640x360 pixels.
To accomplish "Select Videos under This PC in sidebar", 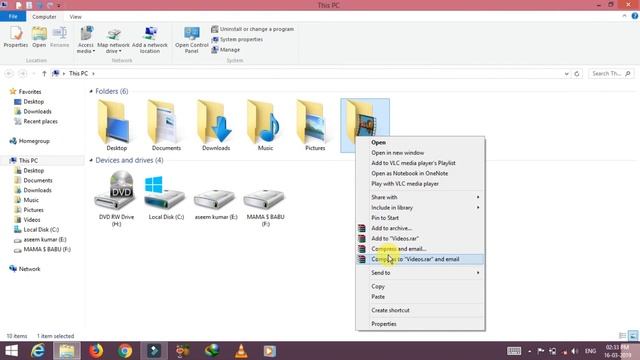I will pos(27,220).
